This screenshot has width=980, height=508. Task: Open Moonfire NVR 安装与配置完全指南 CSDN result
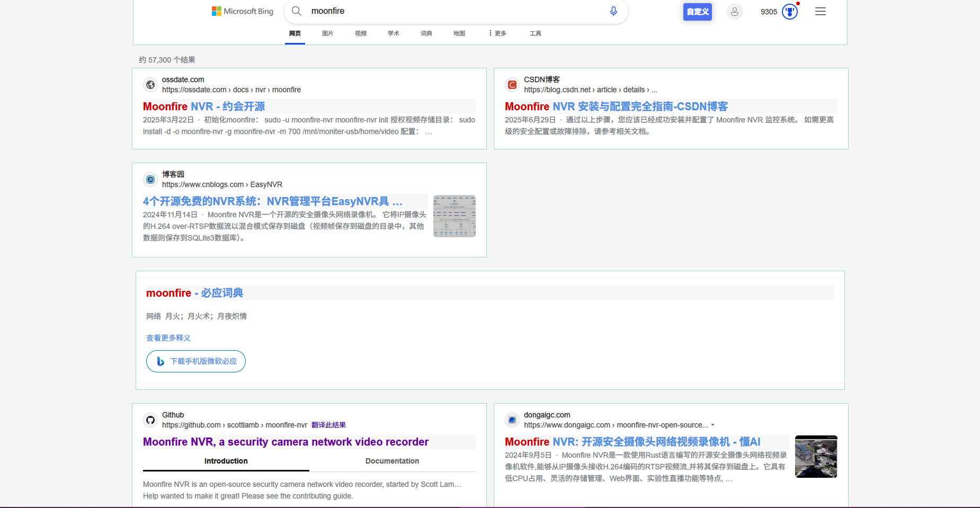617,106
